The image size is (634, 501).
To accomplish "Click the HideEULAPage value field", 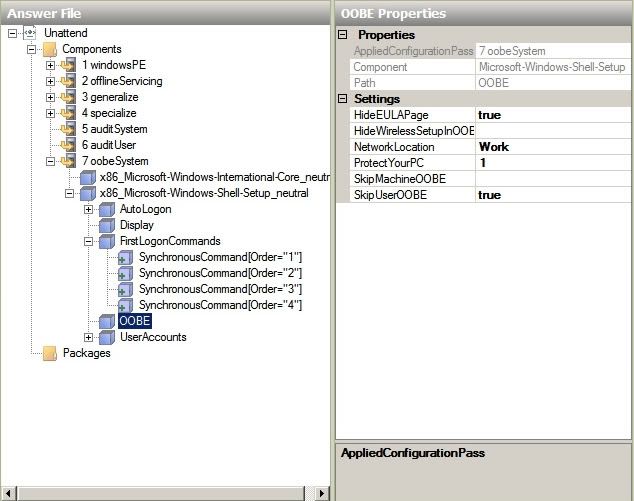I will tap(552, 115).
